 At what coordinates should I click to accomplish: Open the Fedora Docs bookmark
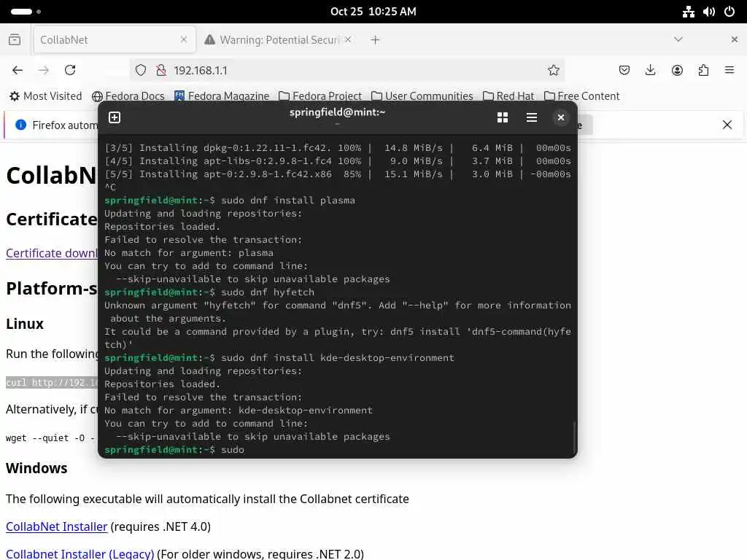[128, 96]
